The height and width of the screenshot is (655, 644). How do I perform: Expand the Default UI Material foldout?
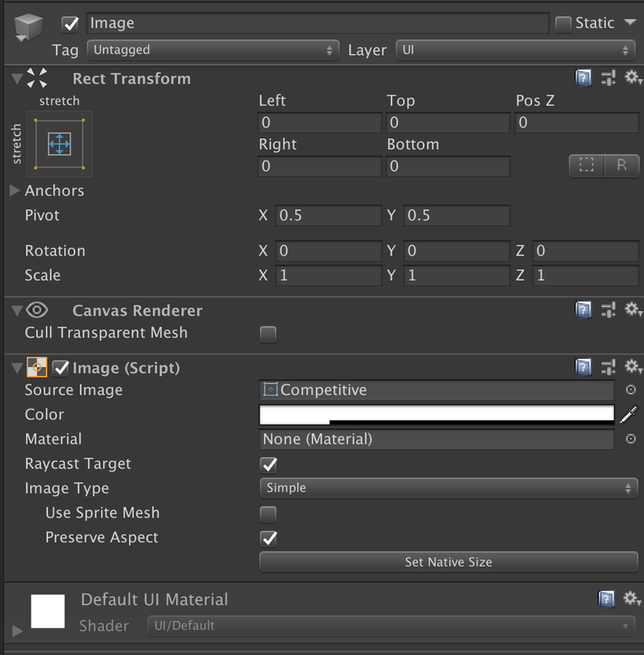pyautogui.click(x=17, y=630)
